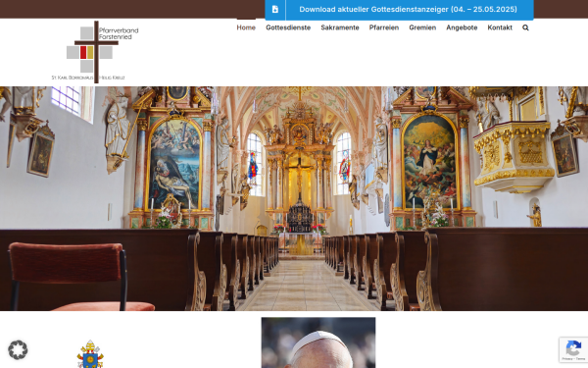The width and height of the screenshot is (588, 368).
Task: Click the reCAPTCHA badge
Action: click(573, 350)
